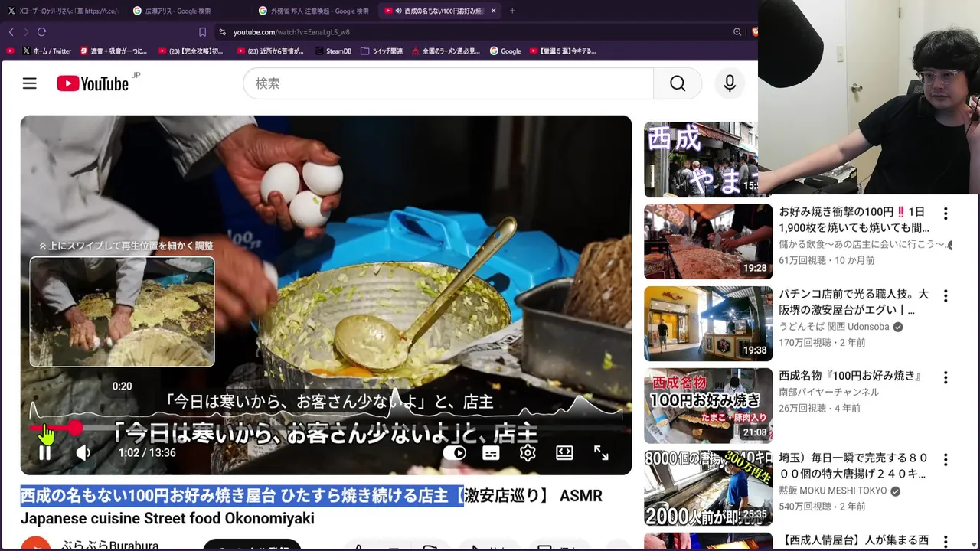Image resolution: width=980 pixels, height=551 pixels.
Task: Switch to theater mode
Action: 564,453
